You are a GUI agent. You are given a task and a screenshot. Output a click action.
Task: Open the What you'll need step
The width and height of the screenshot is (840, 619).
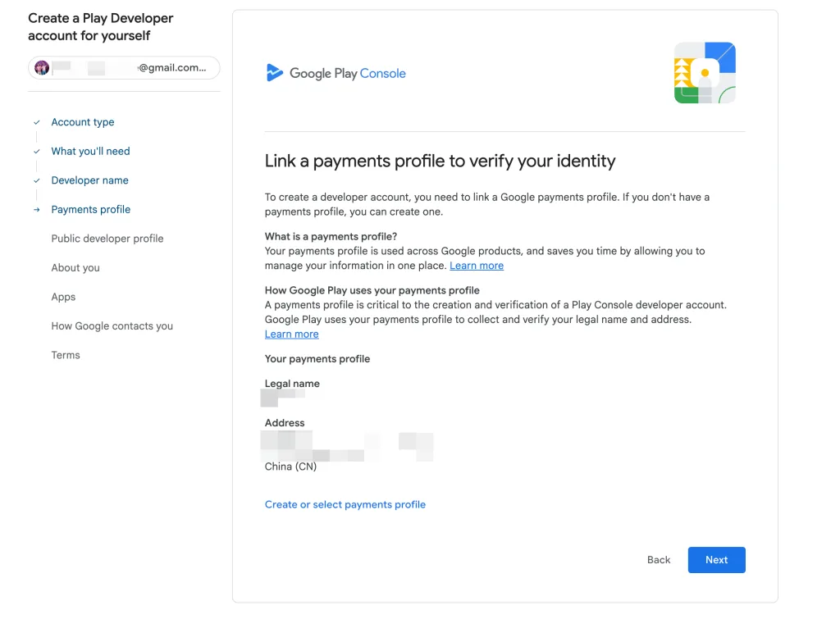click(90, 152)
